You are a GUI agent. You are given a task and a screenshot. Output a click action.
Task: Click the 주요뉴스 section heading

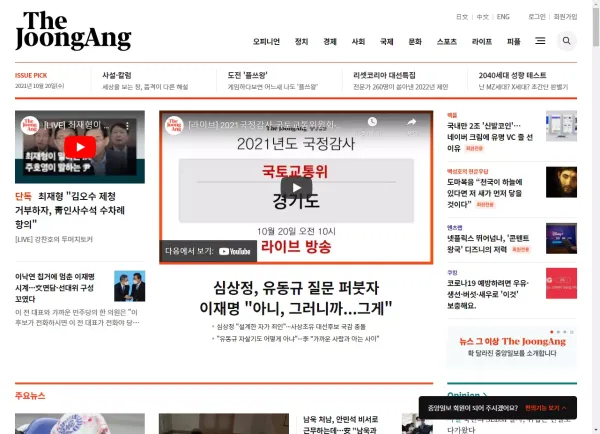[x=30, y=396]
